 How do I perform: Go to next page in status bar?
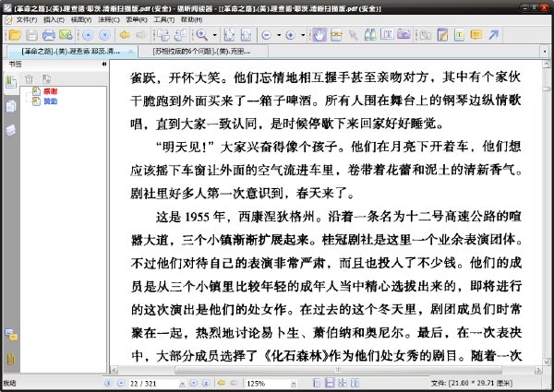[x=194, y=383]
